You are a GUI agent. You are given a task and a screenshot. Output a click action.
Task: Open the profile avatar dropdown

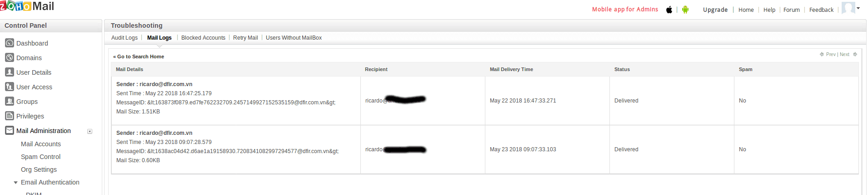(850, 8)
